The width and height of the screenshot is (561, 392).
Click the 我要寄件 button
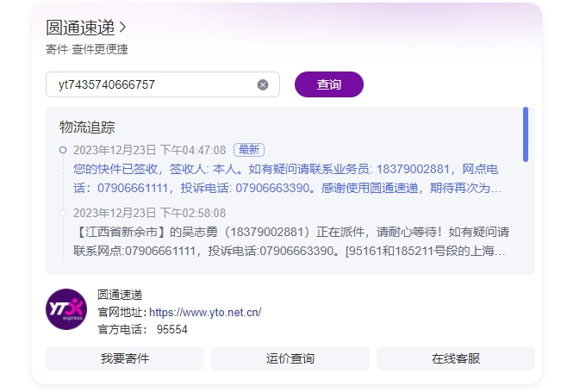125,358
